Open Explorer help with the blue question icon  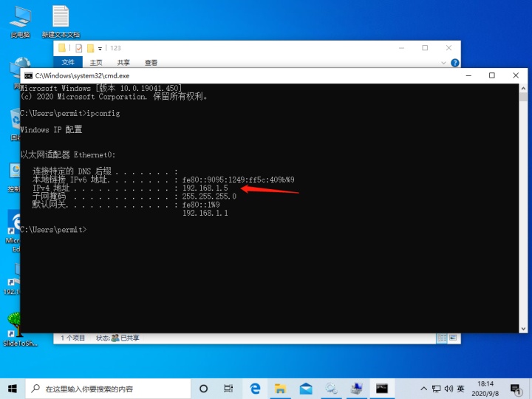pyautogui.click(x=454, y=63)
